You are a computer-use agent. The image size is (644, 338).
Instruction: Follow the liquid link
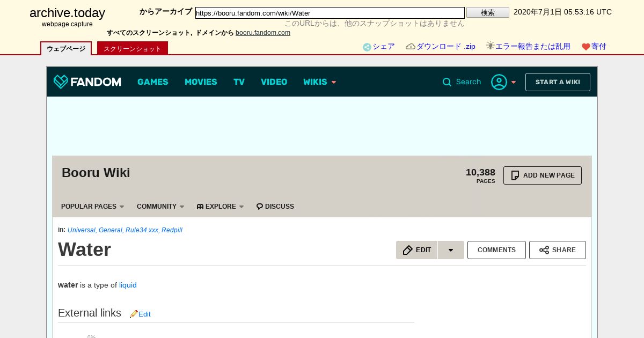(128, 285)
